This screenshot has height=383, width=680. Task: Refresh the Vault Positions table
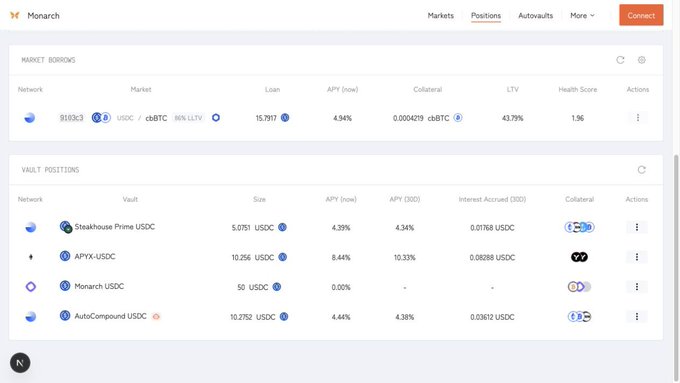pyautogui.click(x=641, y=170)
